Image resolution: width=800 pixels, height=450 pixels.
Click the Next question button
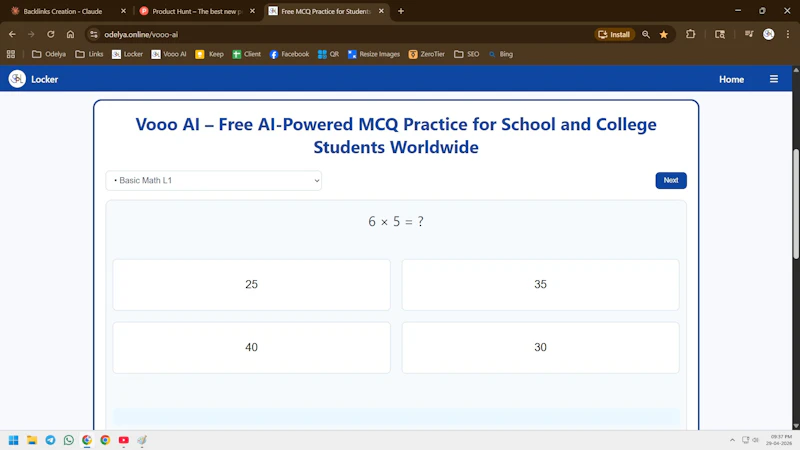[671, 180]
